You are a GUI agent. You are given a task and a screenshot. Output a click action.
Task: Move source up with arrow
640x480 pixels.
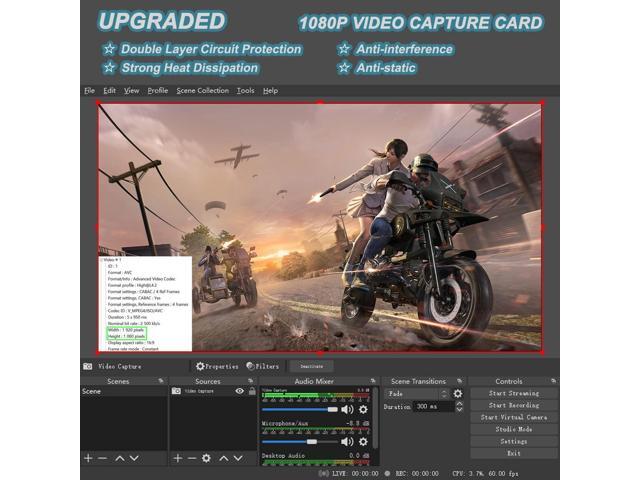point(224,458)
